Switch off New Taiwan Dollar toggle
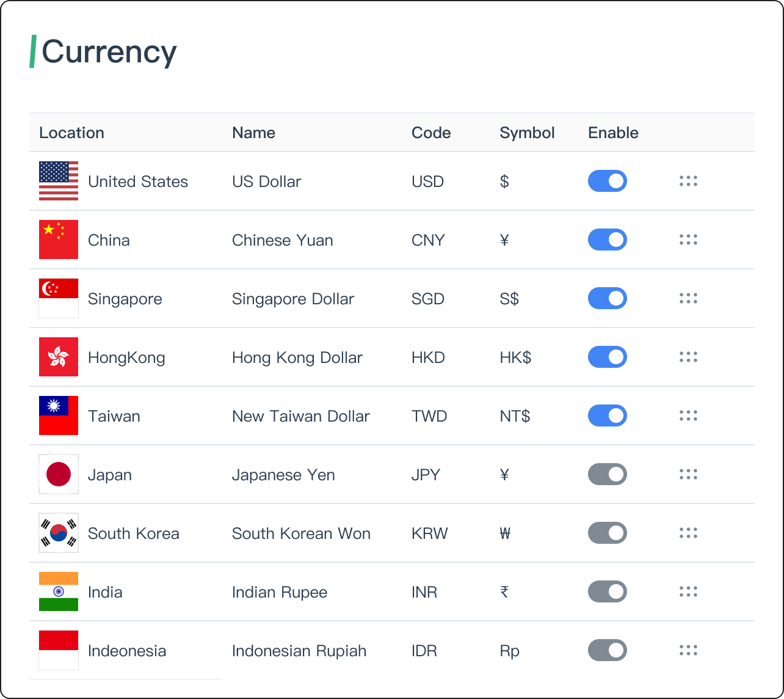This screenshot has height=699, width=784. click(608, 415)
